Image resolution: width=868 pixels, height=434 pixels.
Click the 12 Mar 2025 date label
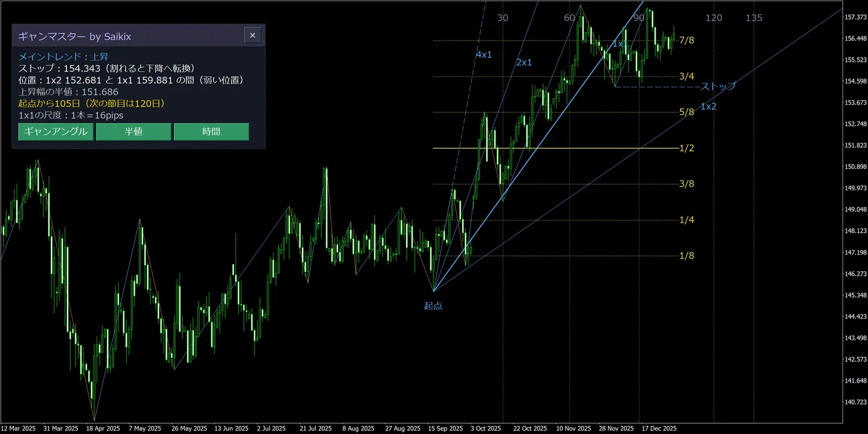pyautogui.click(x=18, y=429)
